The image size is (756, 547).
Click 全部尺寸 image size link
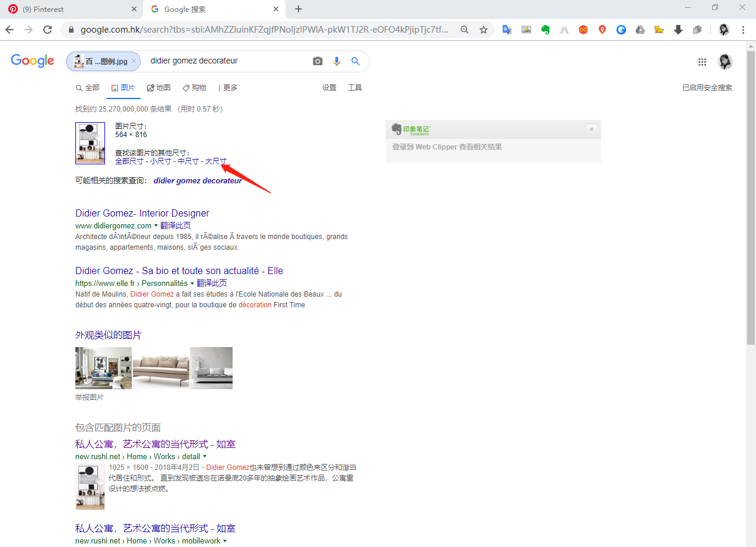tap(129, 161)
